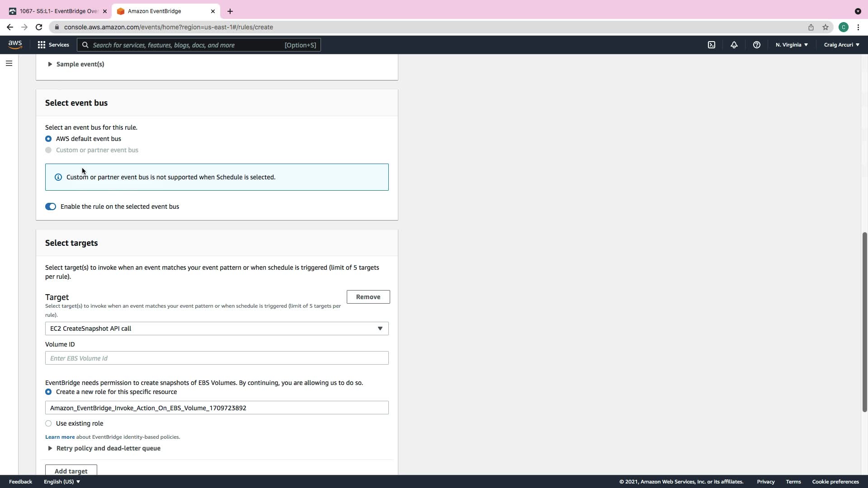Bookmark this page with star icon
868x488 pixels.
pos(826,27)
